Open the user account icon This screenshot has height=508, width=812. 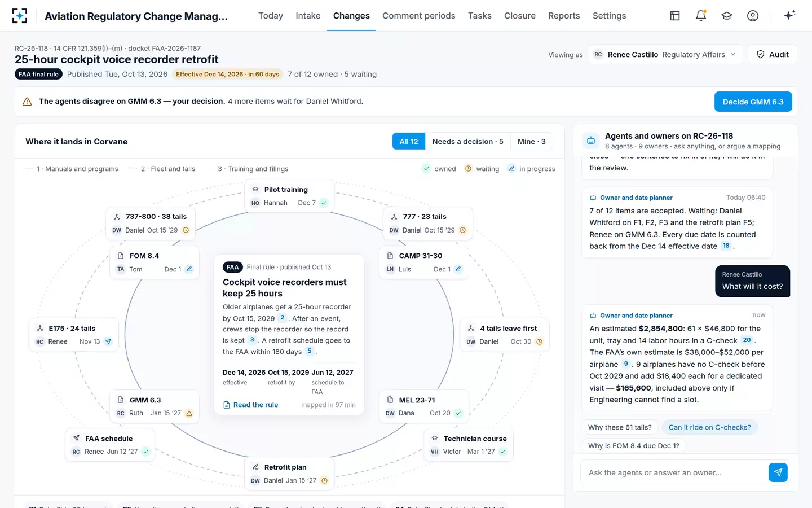[753, 16]
